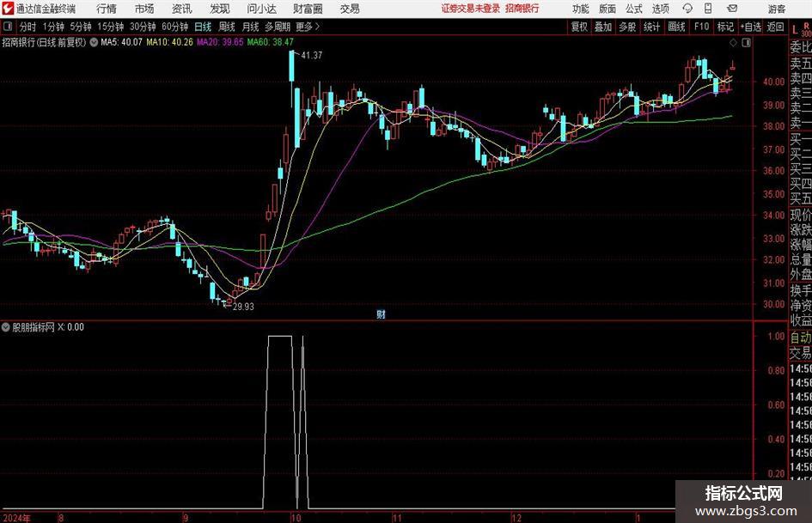The image size is (812, 523).
Task: Open the 选项 menu
Action: 660,9
